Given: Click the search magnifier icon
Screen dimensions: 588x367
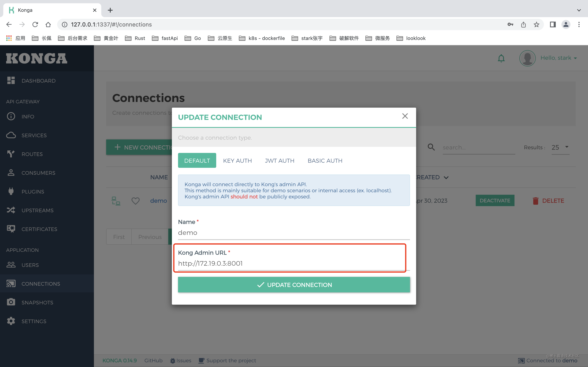Looking at the screenshot, I should [431, 147].
